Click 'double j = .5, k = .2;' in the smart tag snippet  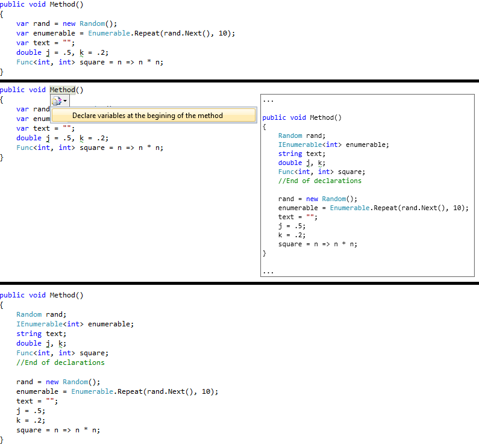(x=62, y=138)
